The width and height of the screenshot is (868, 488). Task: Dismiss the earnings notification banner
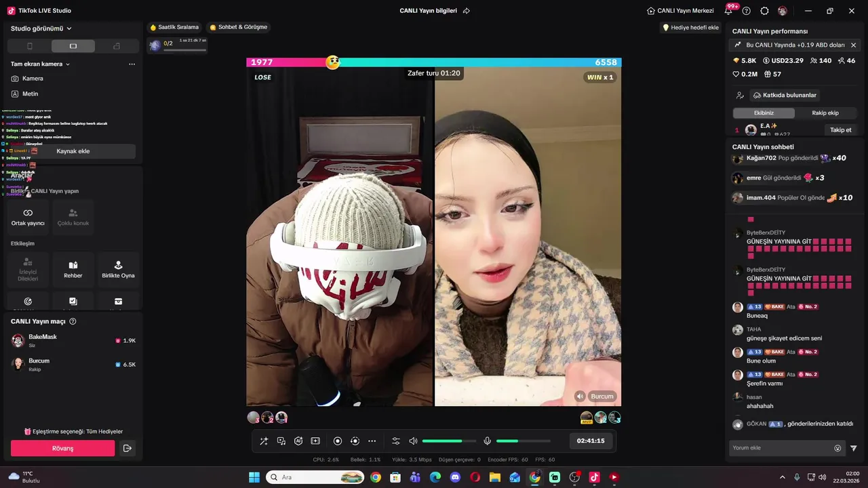(853, 45)
